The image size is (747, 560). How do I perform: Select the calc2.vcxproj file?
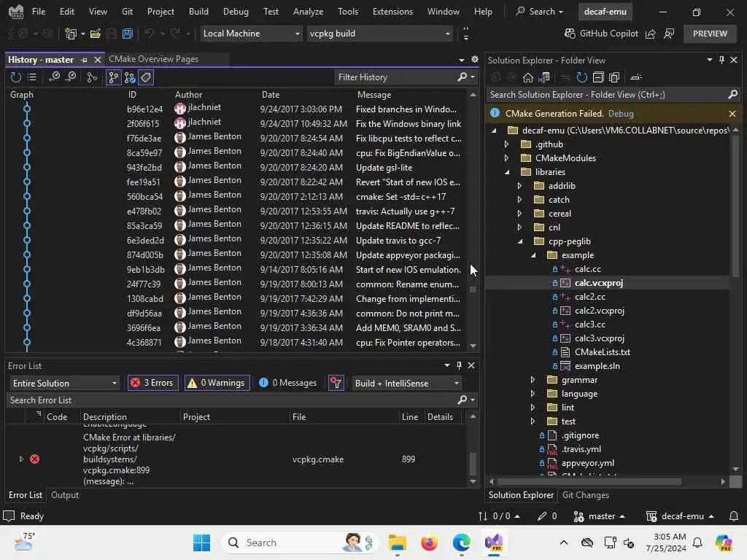[599, 311]
